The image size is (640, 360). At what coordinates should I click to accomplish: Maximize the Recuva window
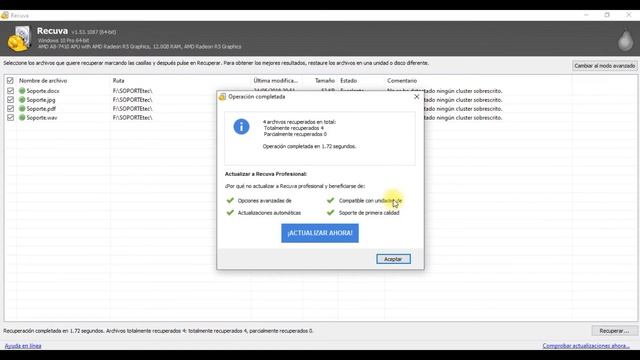[x=607, y=15]
